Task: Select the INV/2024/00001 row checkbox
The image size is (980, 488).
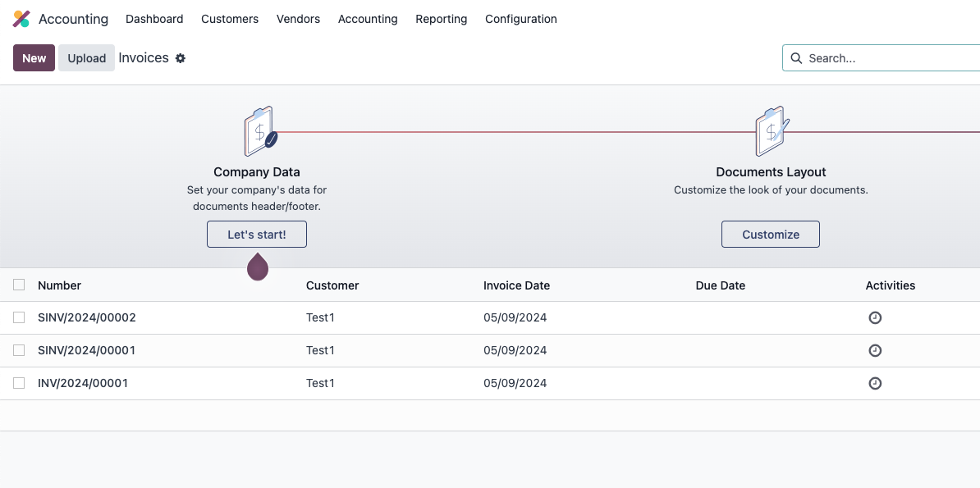Action: coord(19,383)
